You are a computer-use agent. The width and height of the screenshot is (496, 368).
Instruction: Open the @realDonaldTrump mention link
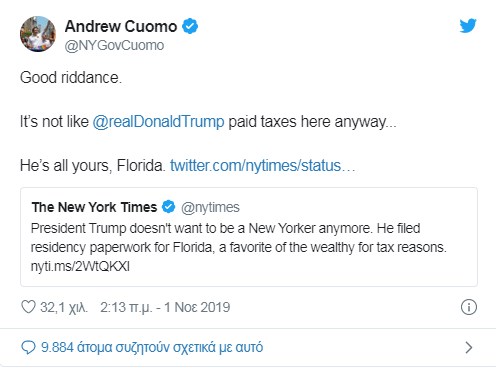158,122
